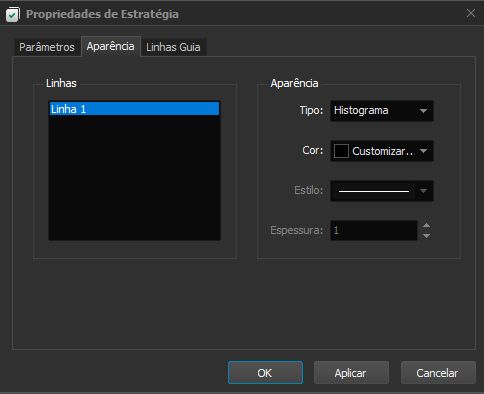Click the Cancelar button

pyautogui.click(x=438, y=373)
